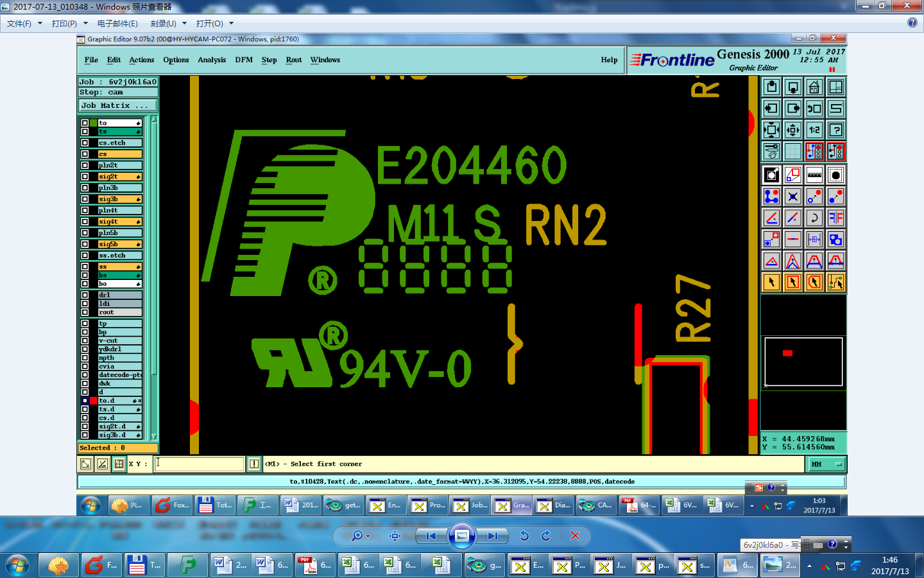This screenshot has width=924, height=578.
Task: Click layer list scroll down arrow
Action: tap(154, 437)
